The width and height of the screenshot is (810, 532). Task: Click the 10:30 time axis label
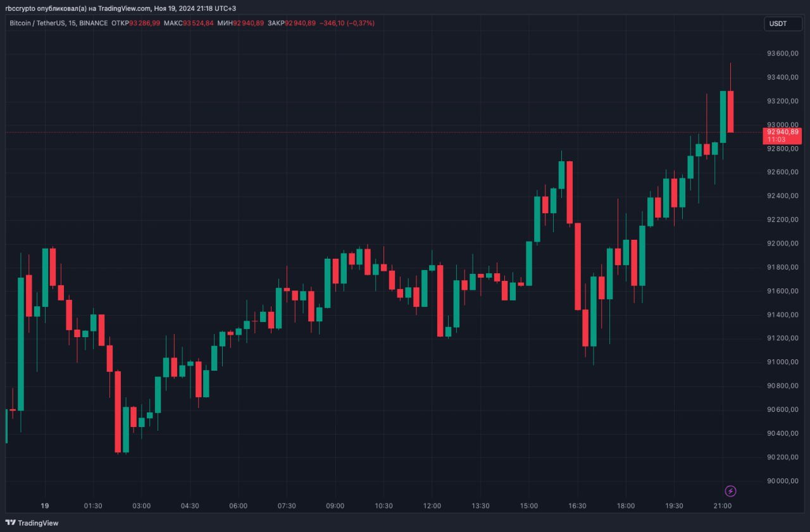coord(383,506)
